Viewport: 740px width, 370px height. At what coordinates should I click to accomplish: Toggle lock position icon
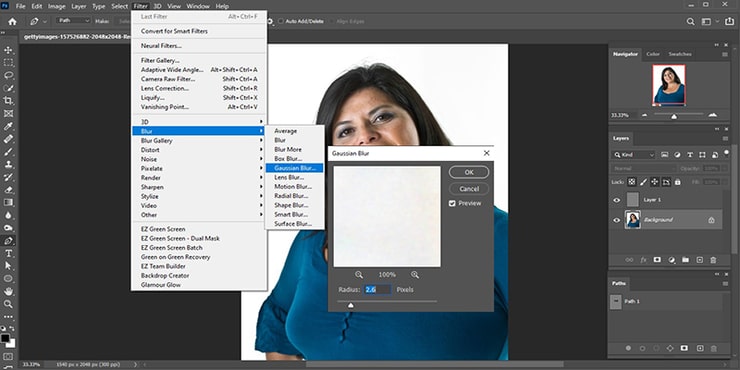click(655, 182)
